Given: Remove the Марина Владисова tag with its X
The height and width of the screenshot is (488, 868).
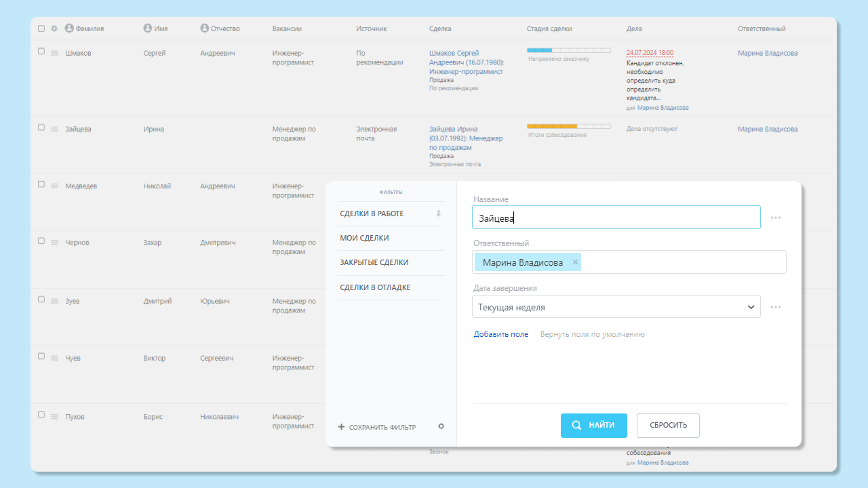Looking at the screenshot, I should click(575, 262).
